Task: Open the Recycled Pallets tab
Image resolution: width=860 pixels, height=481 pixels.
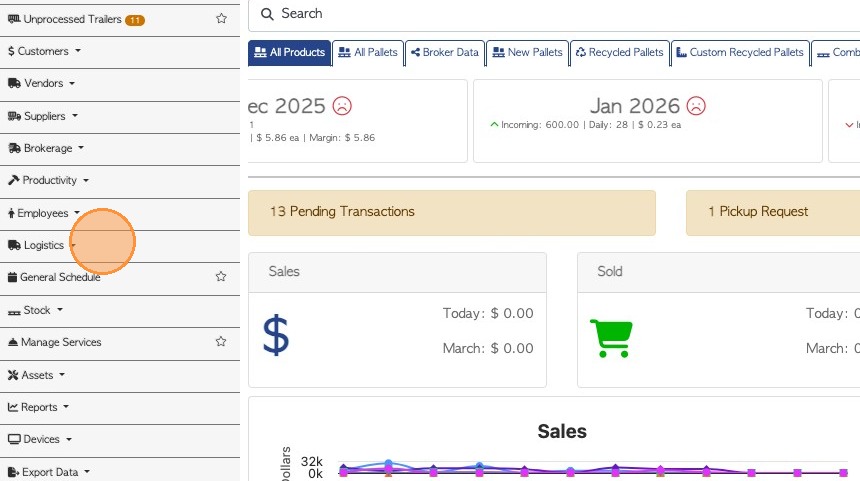Action: tap(619, 52)
